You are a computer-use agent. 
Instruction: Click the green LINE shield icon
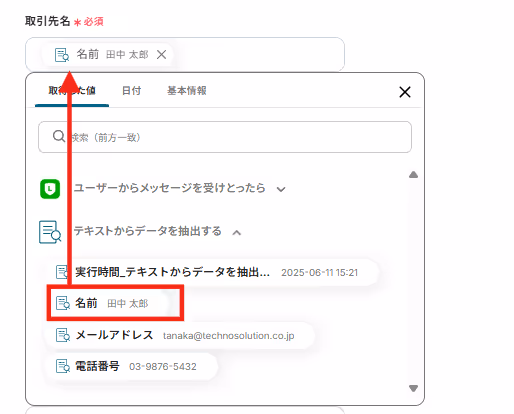coord(50,189)
